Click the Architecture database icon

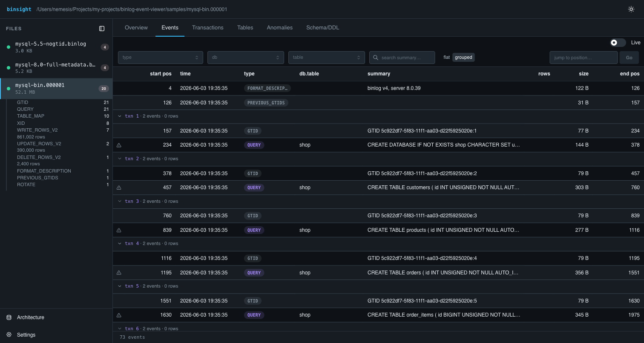[9, 317]
